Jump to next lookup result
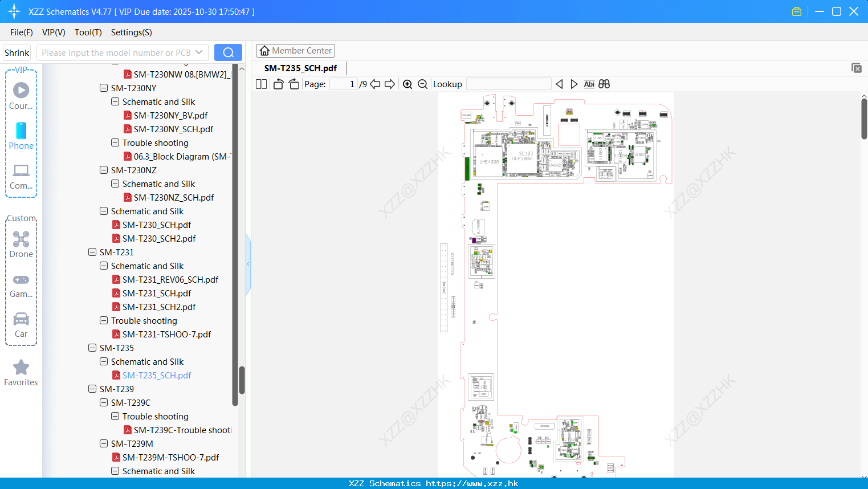The height and width of the screenshot is (489, 868). [x=574, y=84]
